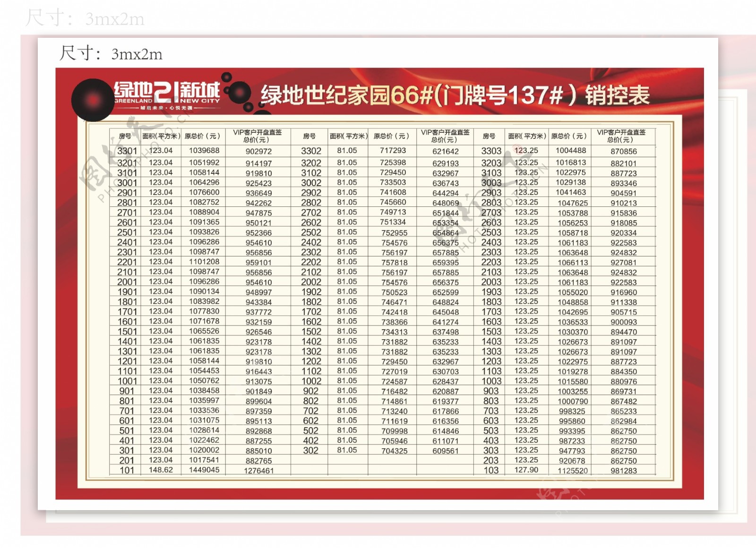Viewport: 756px width, 548px height.
Task: Click VIP price 619377 for room 802
Action: pyautogui.click(x=446, y=402)
